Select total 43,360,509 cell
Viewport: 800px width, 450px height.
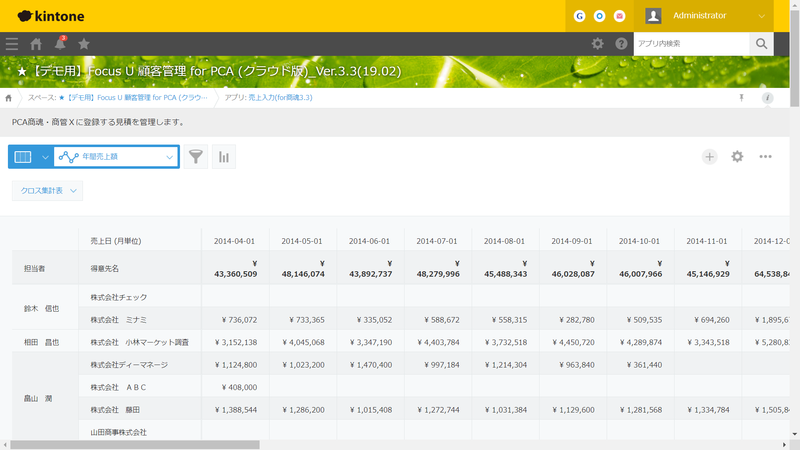click(x=235, y=269)
